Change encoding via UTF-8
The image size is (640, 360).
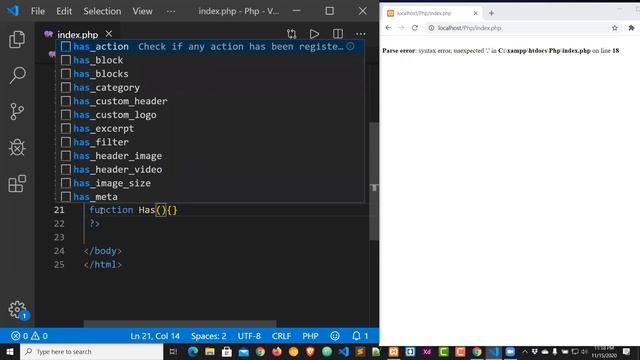249,336
